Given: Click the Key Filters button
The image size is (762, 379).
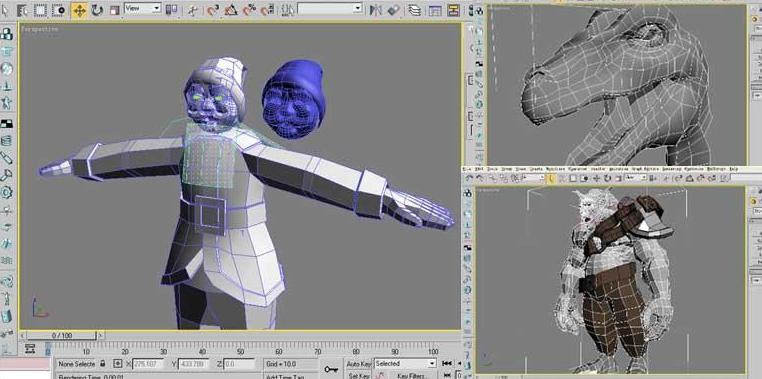Looking at the screenshot, I should point(412,375).
